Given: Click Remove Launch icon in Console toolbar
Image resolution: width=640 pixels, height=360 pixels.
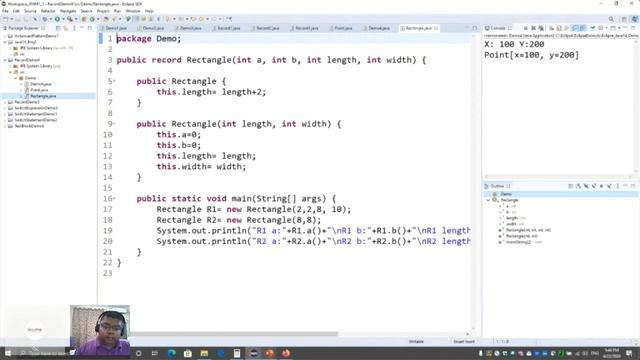Looking at the screenshot, I should (x=533, y=28).
